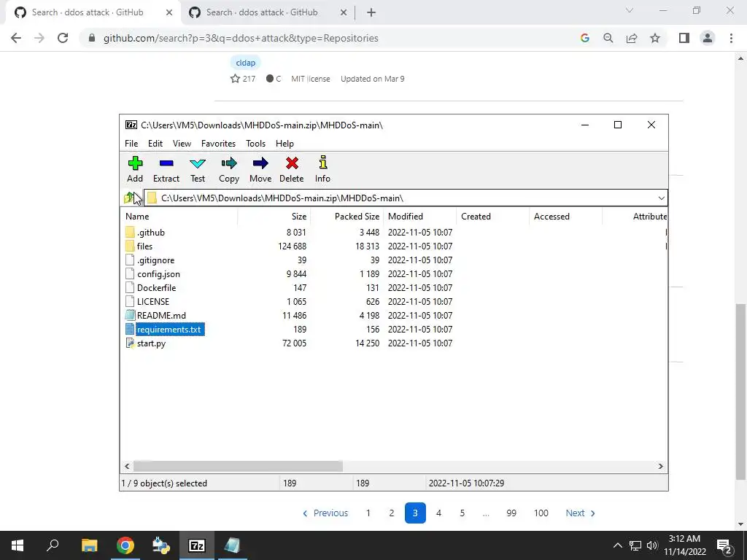747x560 pixels.
Task: Select requirements.txt file
Action: [169, 330]
